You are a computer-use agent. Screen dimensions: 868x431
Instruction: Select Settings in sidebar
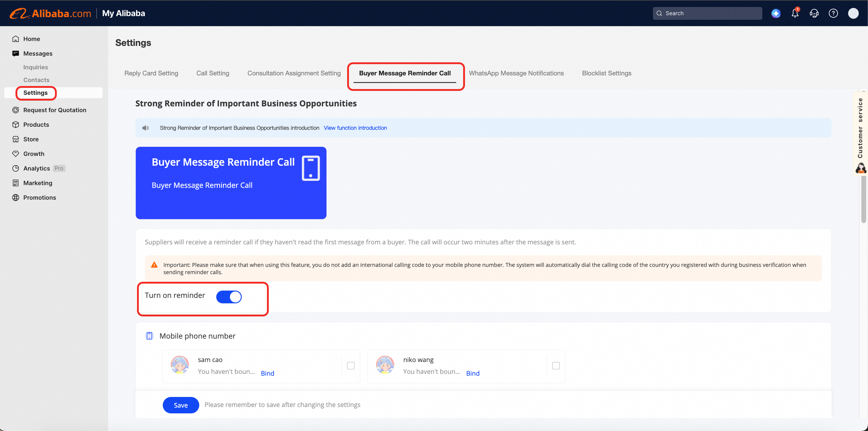click(x=53, y=93)
